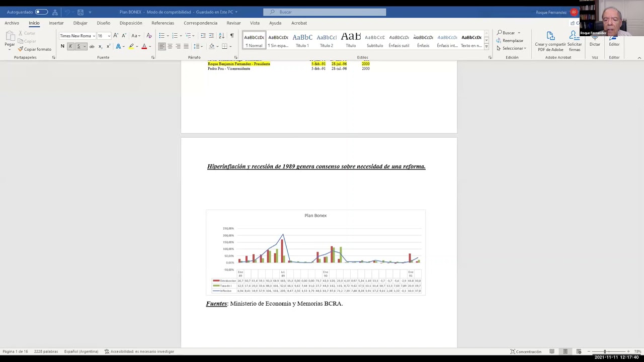644x362 pixels.
Task: Open the font name combo box
Action: (x=77, y=36)
